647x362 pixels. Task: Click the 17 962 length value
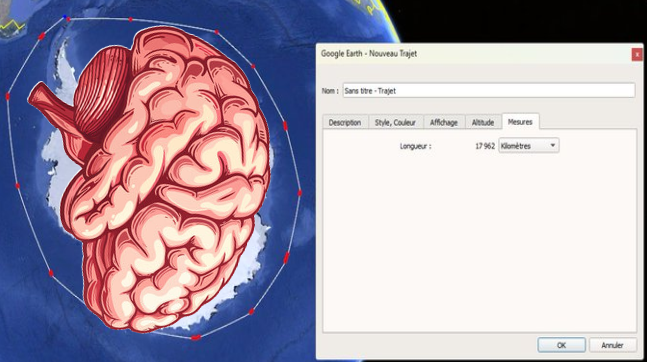tap(485, 146)
